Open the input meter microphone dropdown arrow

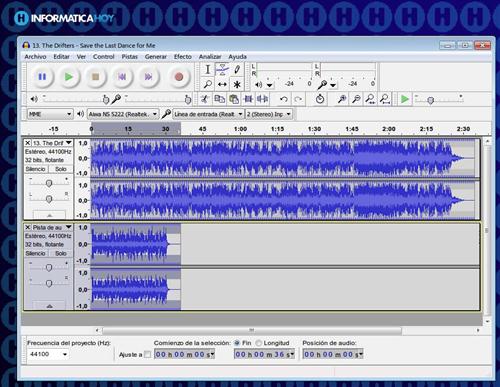pyautogui.click(x=333, y=85)
